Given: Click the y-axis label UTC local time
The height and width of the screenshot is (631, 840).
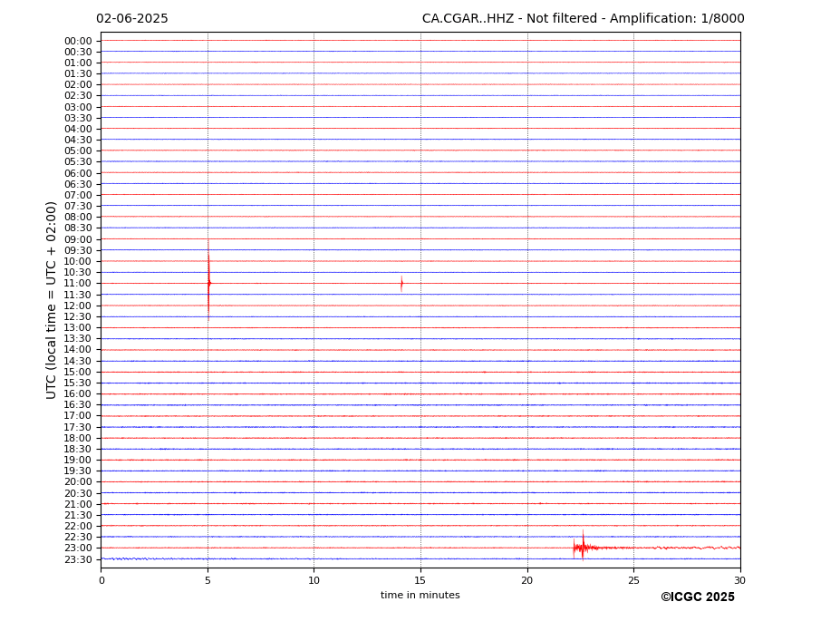Looking at the screenshot, I should [51, 300].
